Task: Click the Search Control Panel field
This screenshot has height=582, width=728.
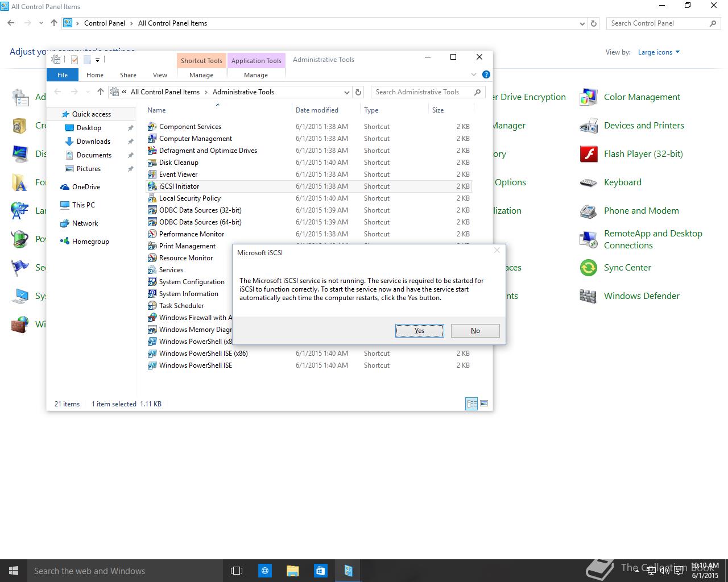Action: tap(663, 23)
